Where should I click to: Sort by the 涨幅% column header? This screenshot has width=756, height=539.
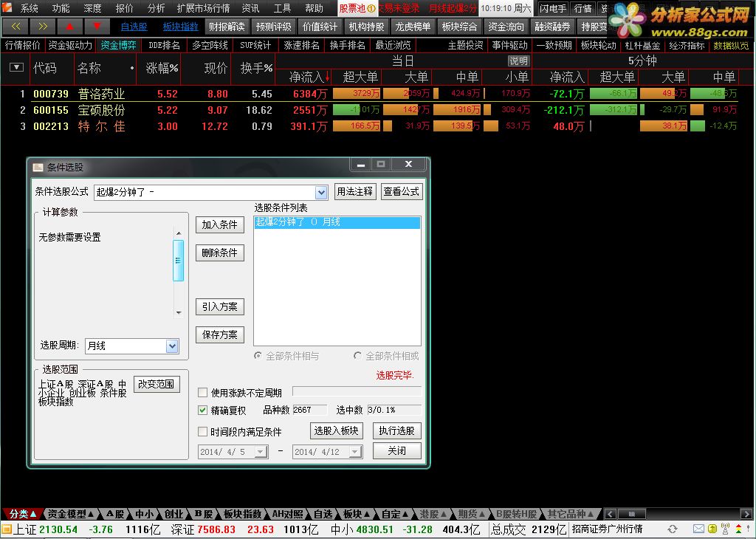162,68
